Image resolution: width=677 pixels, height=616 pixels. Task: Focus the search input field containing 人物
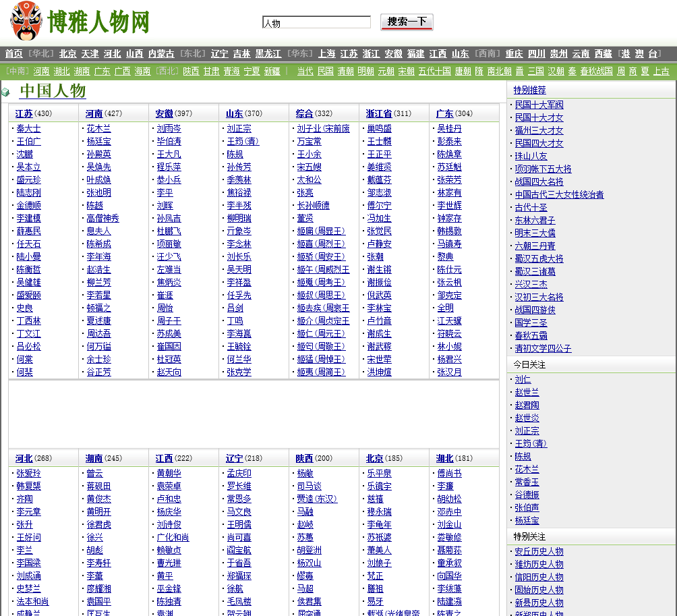316,22
